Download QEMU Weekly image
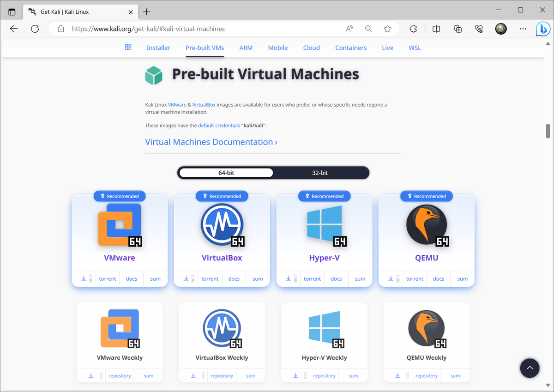The image size is (554, 392). (x=398, y=375)
